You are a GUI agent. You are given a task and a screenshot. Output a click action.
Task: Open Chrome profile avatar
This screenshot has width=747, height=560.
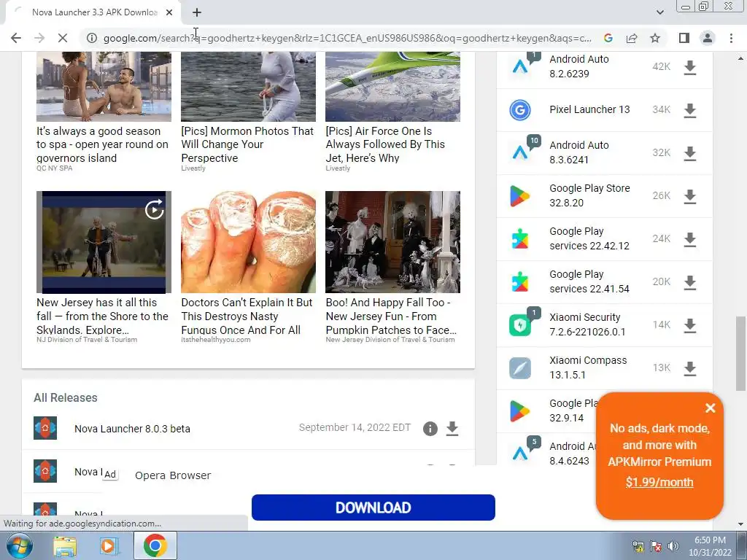click(x=708, y=38)
